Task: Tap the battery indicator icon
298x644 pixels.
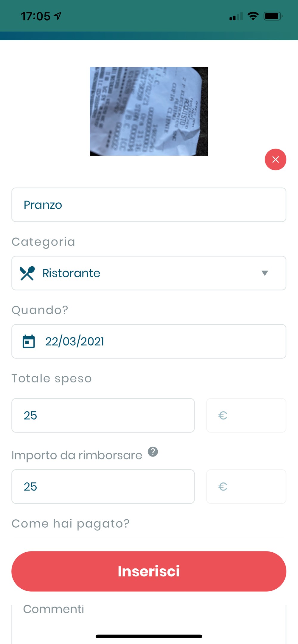Action: (x=273, y=16)
